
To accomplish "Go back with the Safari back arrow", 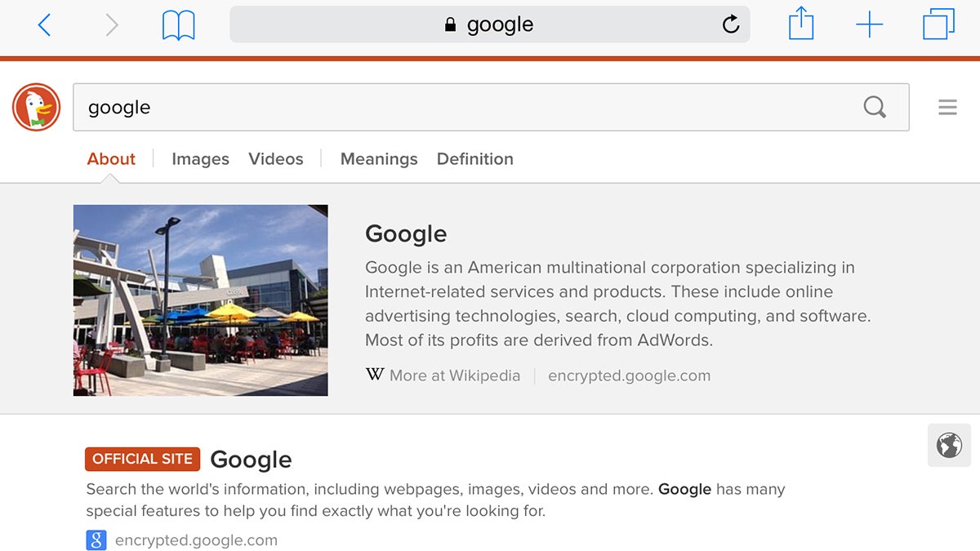I will (x=44, y=25).
